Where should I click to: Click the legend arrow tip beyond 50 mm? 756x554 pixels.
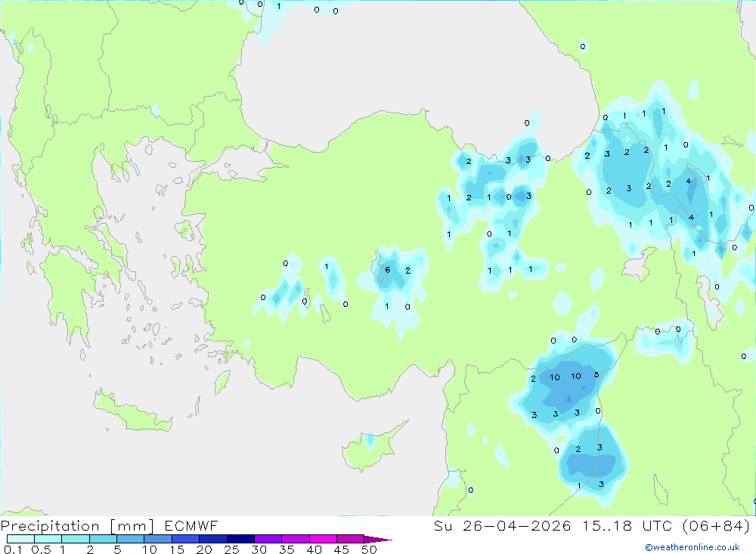pyautogui.click(x=379, y=540)
